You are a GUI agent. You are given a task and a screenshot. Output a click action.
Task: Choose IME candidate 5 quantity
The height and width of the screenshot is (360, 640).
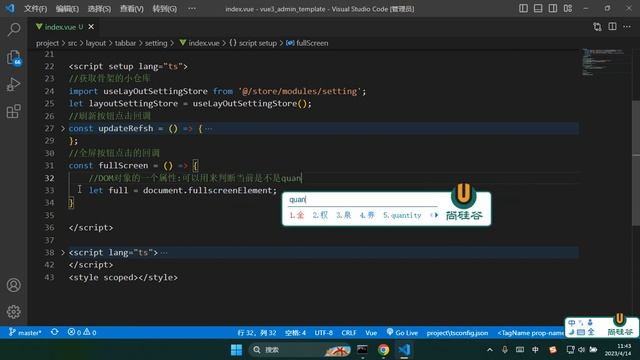402,215
